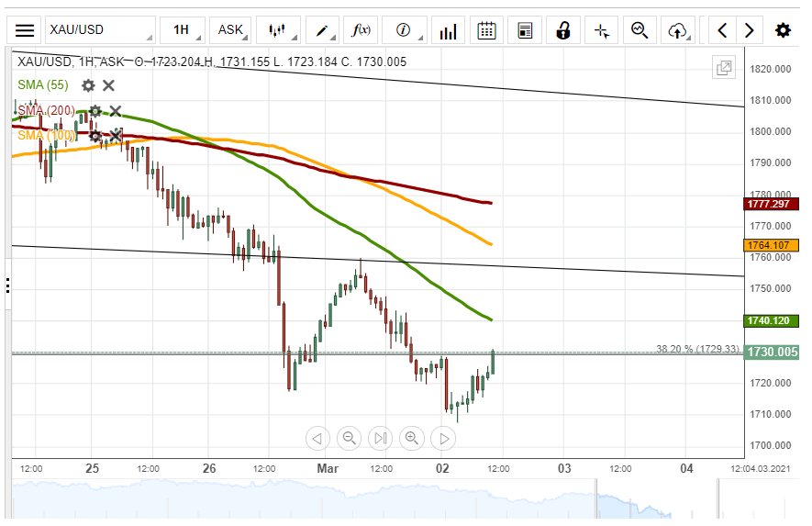Select the pencil drawing tools
Viewport: 812px width, 526px height.
pyautogui.click(x=322, y=30)
